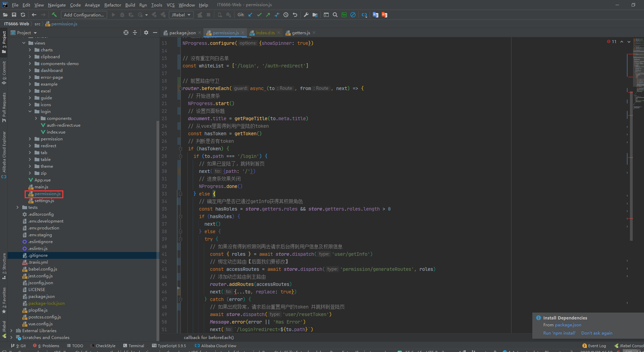Open the Refactor menu

tap(113, 5)
